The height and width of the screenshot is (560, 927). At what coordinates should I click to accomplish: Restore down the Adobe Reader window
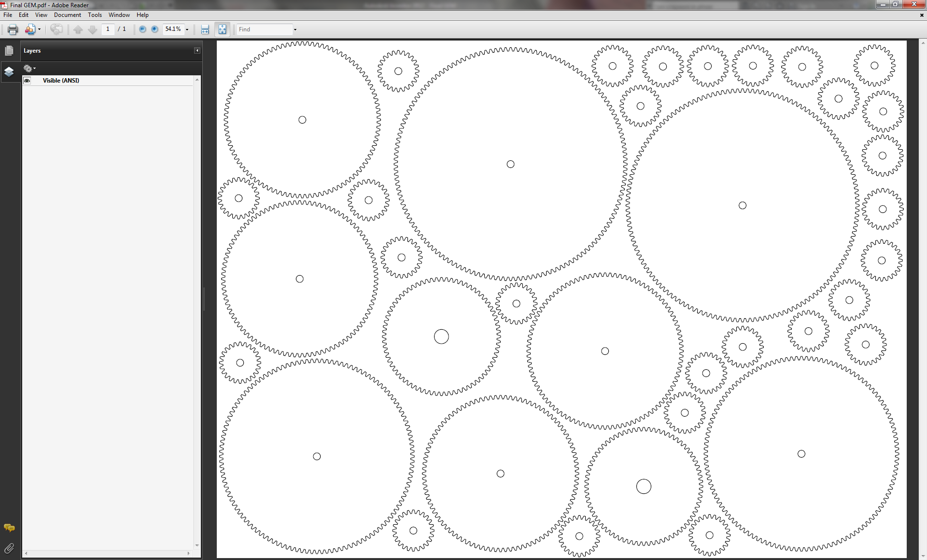click(x=895, y=4)
